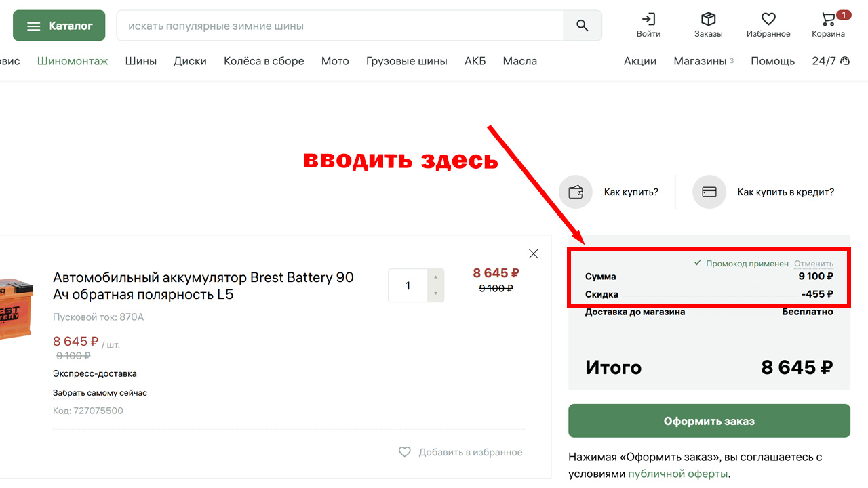Viewport: 868px width, 488px height.
Task: Open the Brest Battery 90 Ач product title
Action: 203,286
